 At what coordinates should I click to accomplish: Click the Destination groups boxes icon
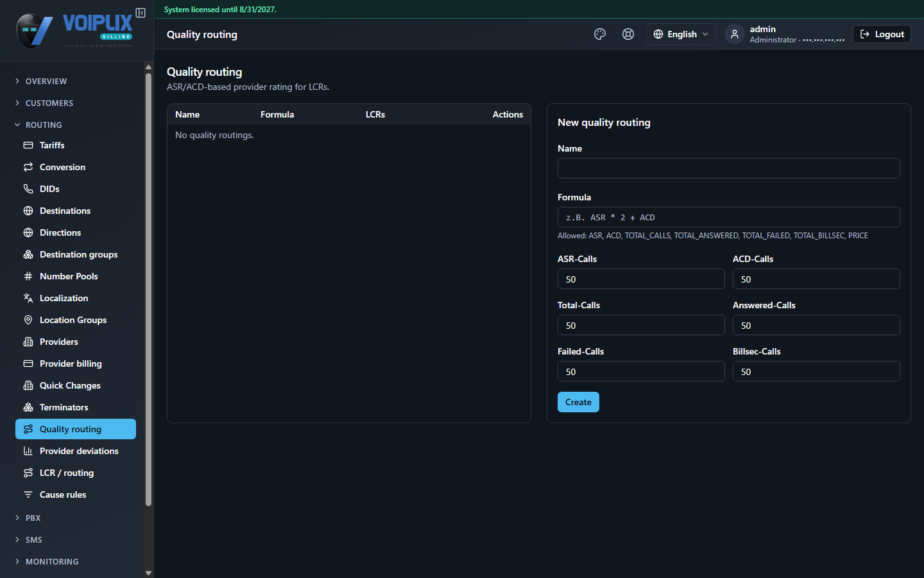(x=28, y=254)
